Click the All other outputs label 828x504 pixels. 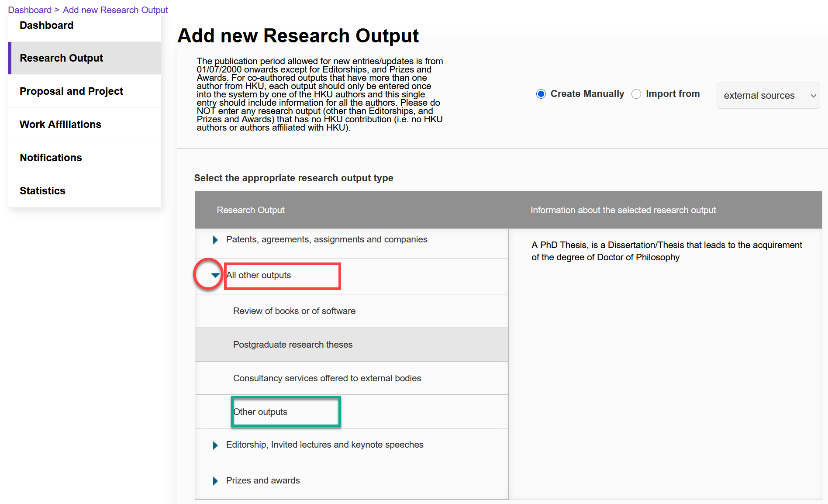pos(259,275)
